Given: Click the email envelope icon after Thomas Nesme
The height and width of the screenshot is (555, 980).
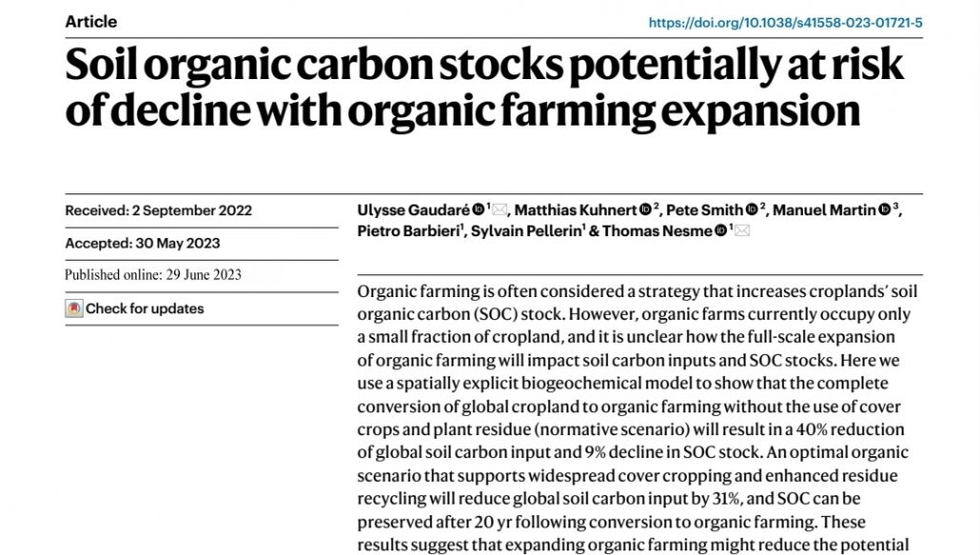Looking at the screenshot, I should (742, 231).
